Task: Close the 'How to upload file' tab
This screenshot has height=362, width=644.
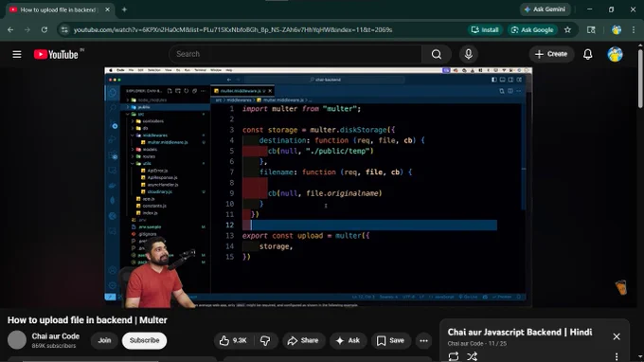Action: coord(107,9)
